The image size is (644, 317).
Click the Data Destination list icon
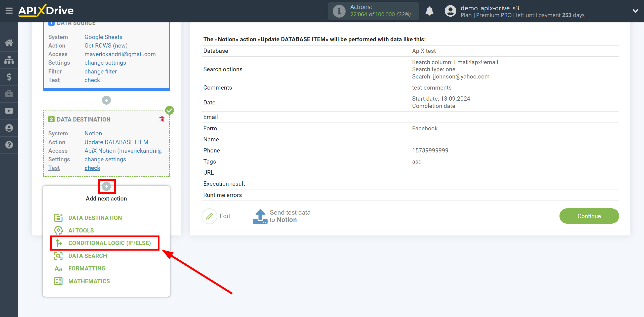pyautogui.click(x=58, y=218)
